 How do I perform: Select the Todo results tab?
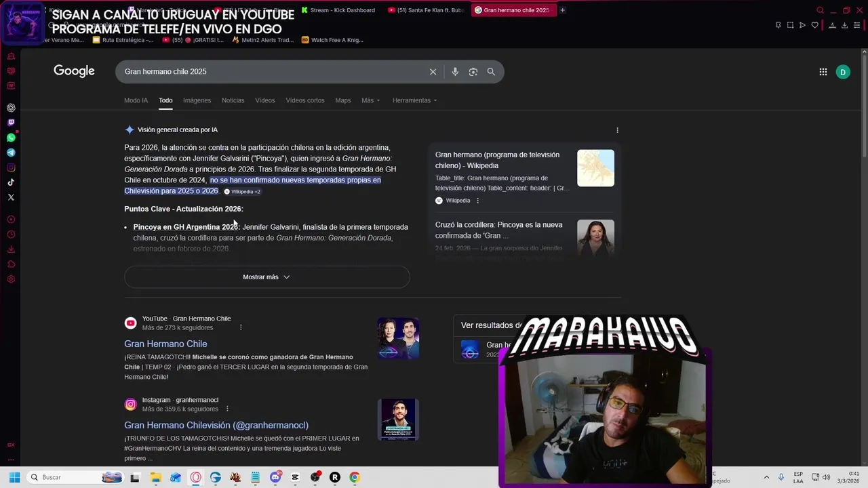(165, 100)
